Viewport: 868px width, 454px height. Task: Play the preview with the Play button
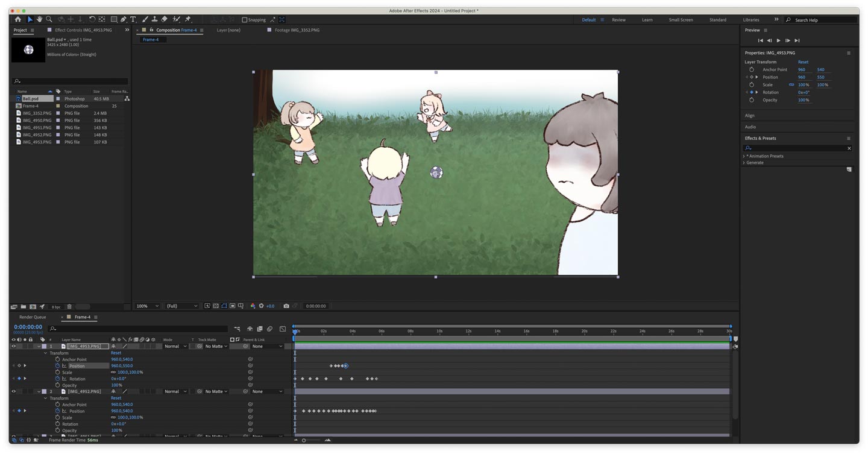[x=778, y=40]
